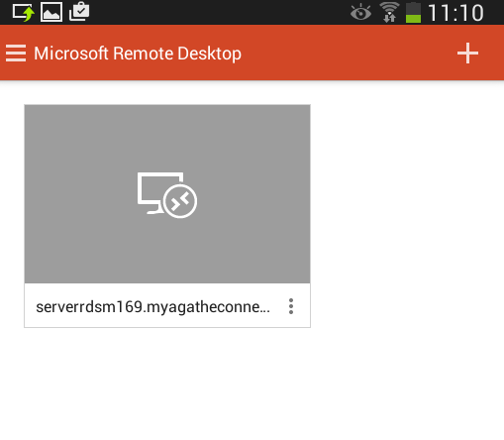Tap the empty space below the connection card

(x=252, y=385)
